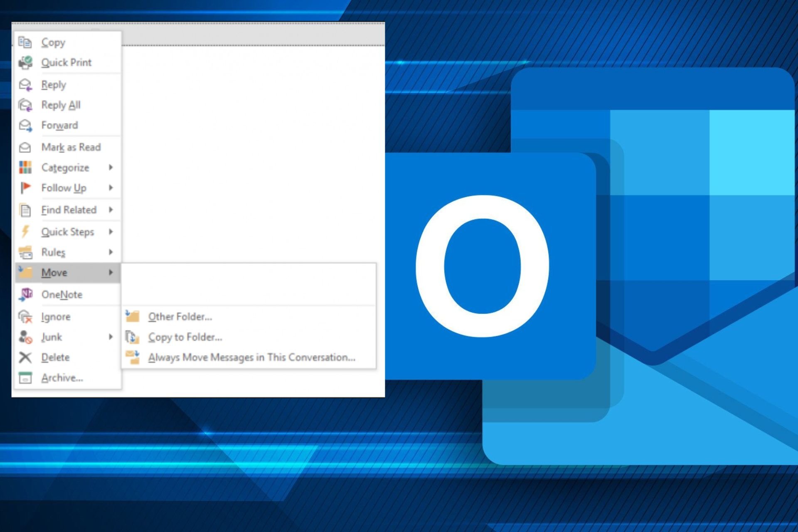Click the Reply All envelope icon
This screenshot has width=798, height=532.
pyautogui.click(x=25, y=105)
